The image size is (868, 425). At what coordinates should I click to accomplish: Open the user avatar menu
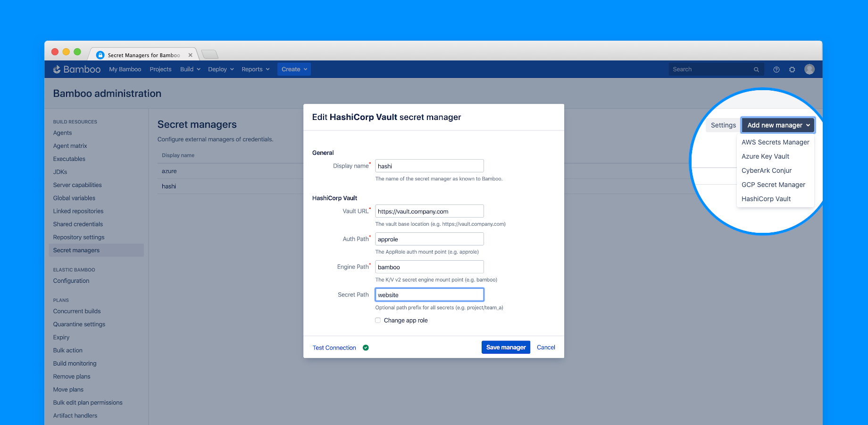coord(810,69)
